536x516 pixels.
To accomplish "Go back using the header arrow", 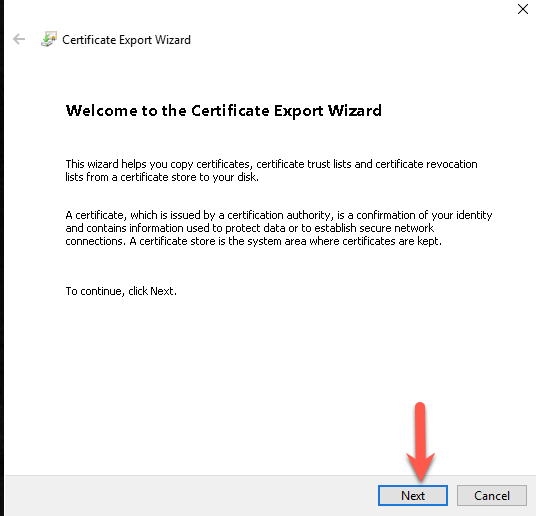I will [x=19, y=39].
